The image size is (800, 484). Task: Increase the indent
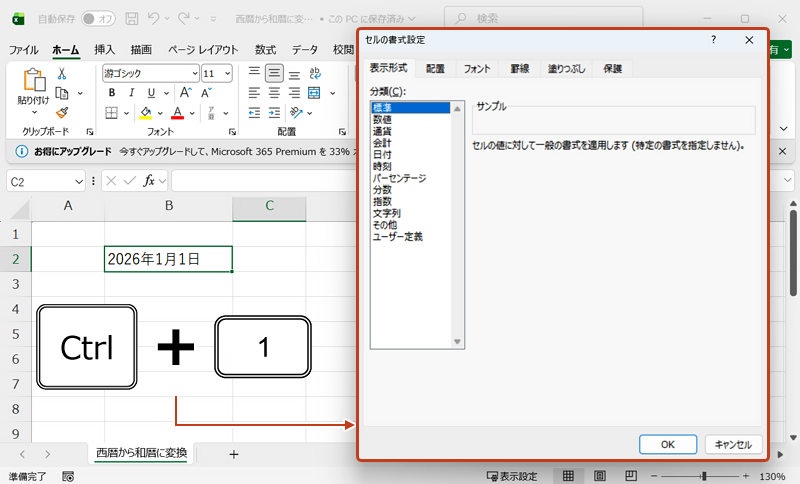pos(274,113)
